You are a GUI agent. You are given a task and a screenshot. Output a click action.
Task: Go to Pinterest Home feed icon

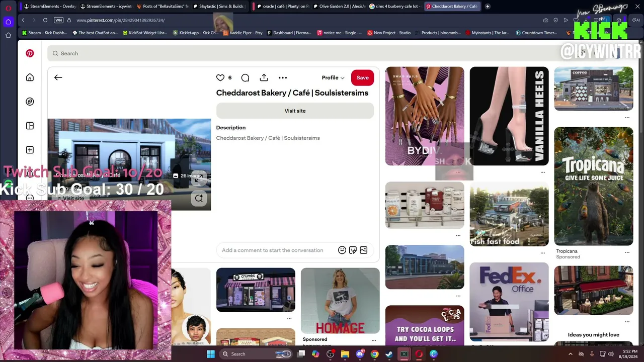(x=30, y=77)
